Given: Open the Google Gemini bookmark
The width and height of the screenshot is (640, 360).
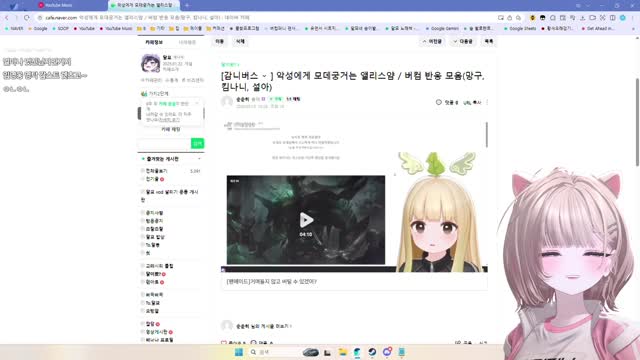Looking at the screenshot, I should click(442, 29).
